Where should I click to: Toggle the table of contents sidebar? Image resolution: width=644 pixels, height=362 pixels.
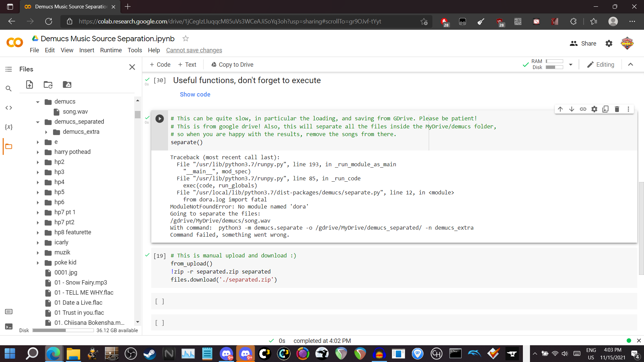click(8, 69)
